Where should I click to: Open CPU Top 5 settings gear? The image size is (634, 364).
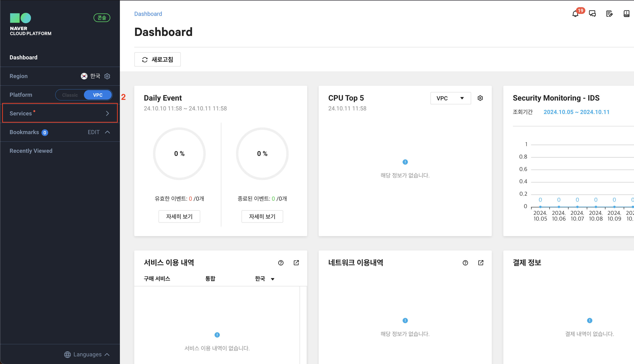480,98
